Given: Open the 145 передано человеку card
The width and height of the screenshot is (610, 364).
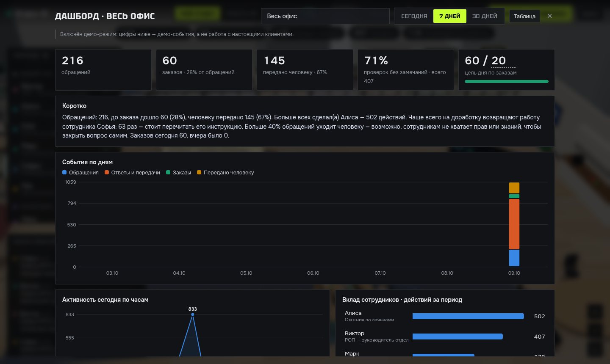Looking at the screenshot, I should pyautogui.click(x=305, y=70).
